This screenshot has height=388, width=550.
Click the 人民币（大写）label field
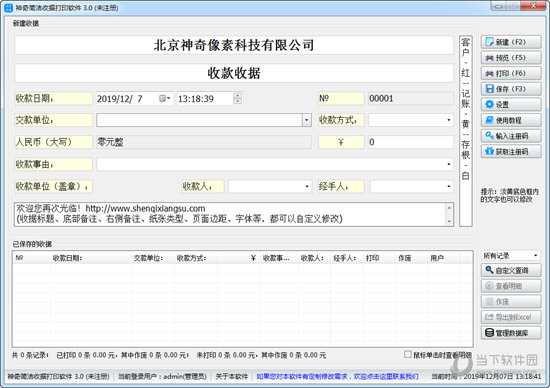pyautogui.click(x=53, y=142)
